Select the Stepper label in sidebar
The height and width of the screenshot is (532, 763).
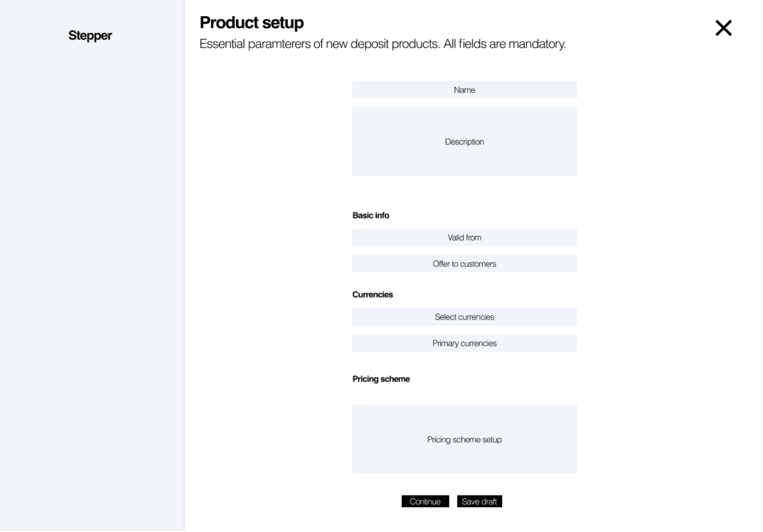90,36
